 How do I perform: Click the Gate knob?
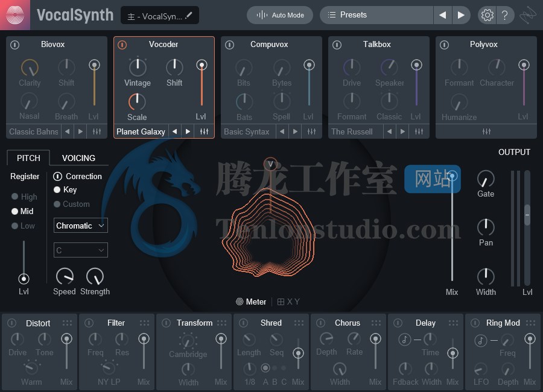click(x=486, y=179)
